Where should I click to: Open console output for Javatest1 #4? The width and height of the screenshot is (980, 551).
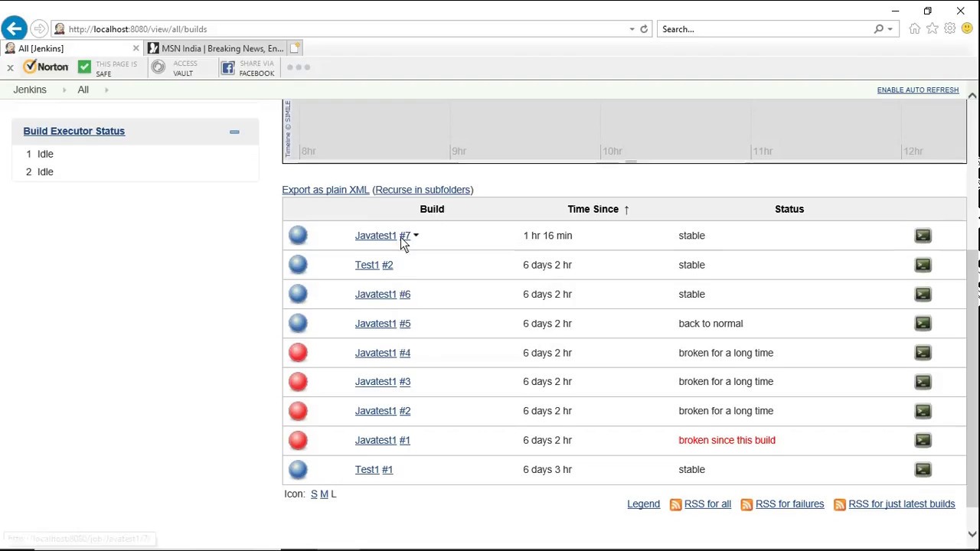click(923, 353)
